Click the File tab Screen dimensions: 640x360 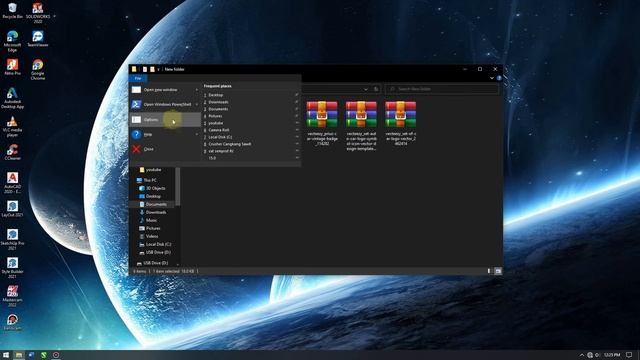pos(138,78)
